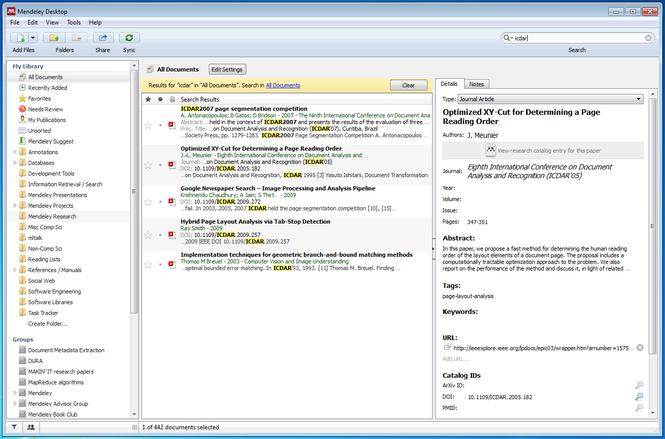Open the PDF icon of Hybrid Page Layout
The image size is (665, 439).
pos(172,235)
